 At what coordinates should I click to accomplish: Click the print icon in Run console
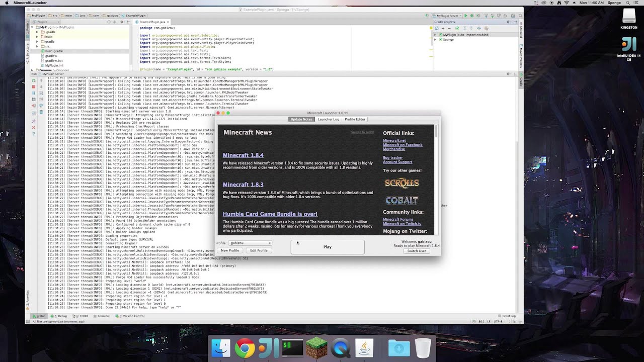[41, 106]
